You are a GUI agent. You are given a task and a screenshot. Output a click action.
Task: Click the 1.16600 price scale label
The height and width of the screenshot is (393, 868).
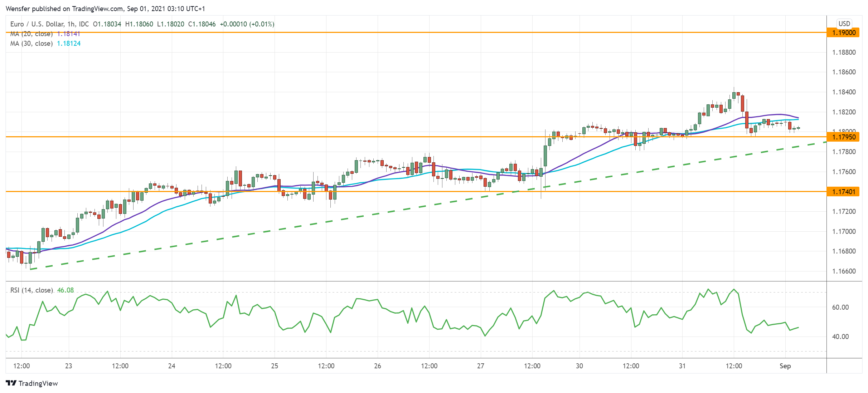click(844, 271)
